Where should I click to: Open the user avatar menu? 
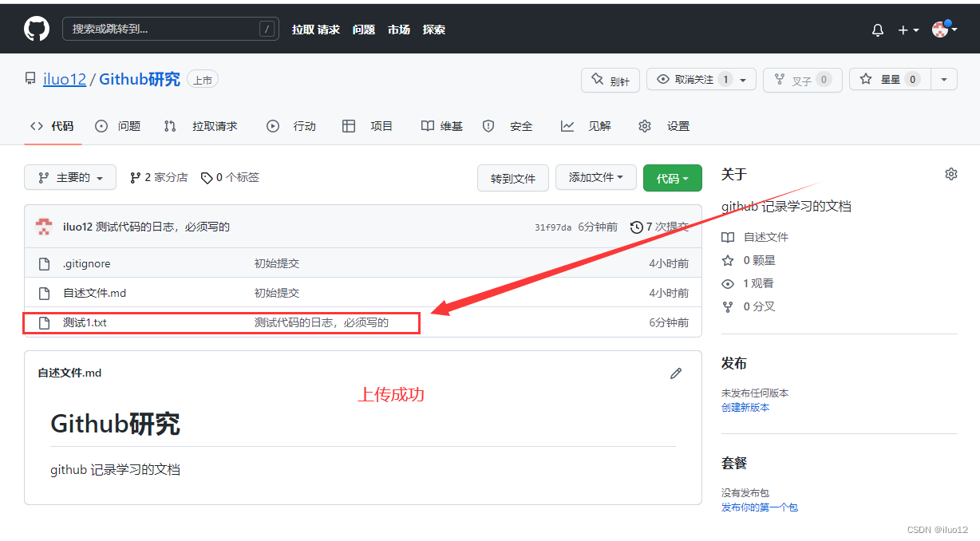coord(944,30)
